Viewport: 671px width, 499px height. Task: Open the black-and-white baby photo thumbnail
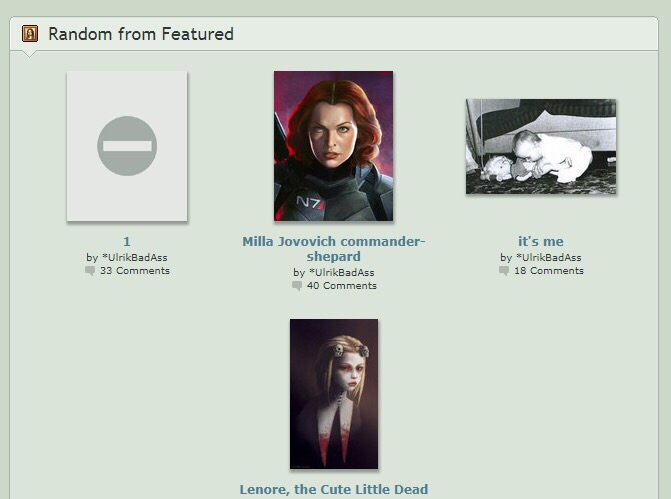pos(541,146)
